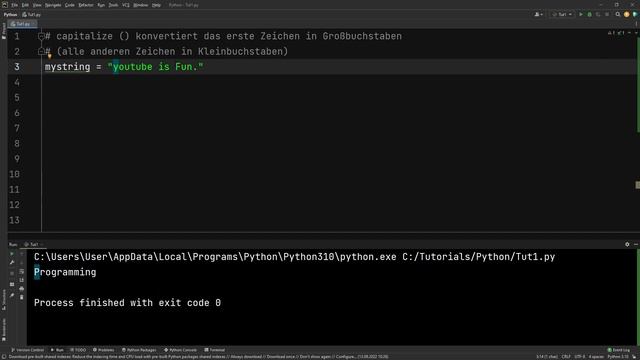
Task: Click the 4 spaces indent status item
Action: click(596, 357)
